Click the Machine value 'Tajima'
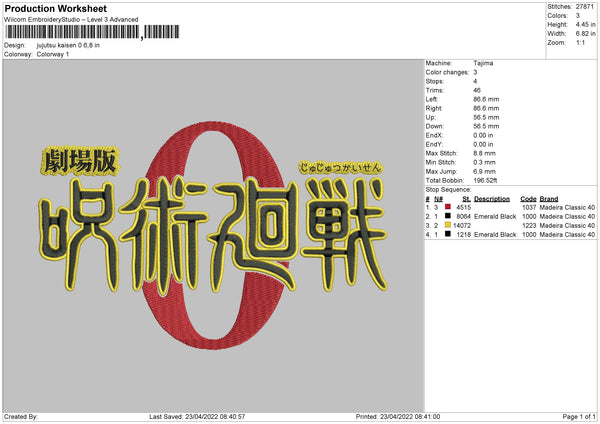The height and width of the screenshot is (424, 600). (x=483, y=63)
